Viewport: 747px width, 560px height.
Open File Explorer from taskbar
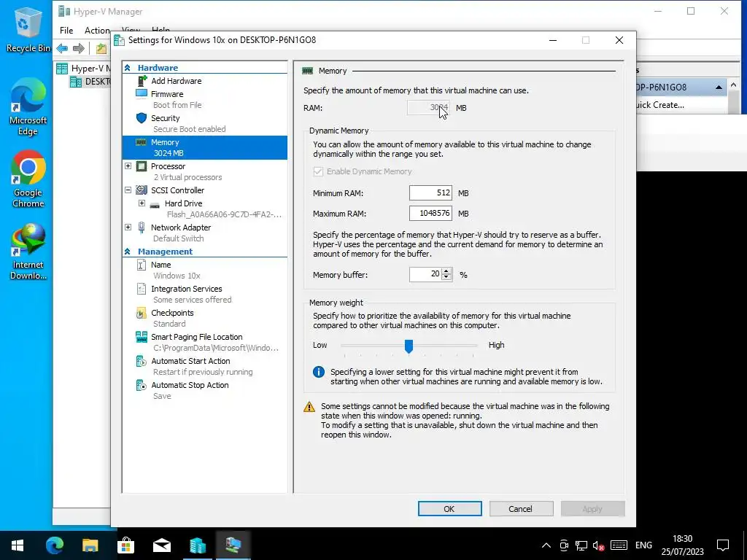(x=90, y=545)
